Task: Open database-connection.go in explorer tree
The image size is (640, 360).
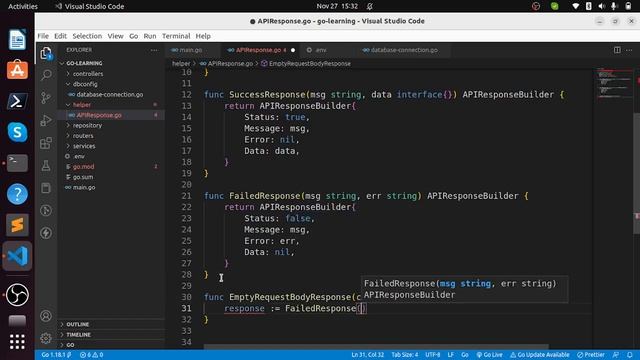Action: tap(111, 94)
